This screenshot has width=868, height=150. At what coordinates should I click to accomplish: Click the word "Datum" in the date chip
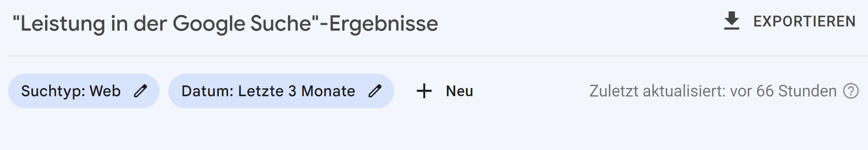tap(206, 91)
